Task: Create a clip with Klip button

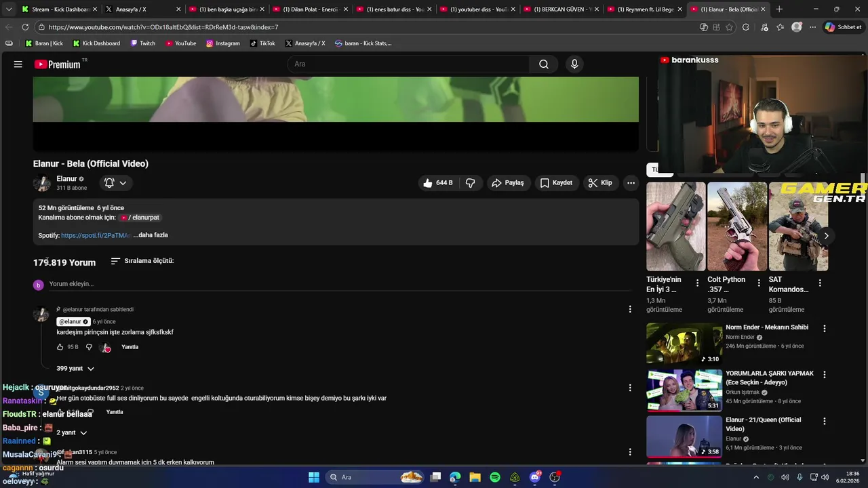Action: point(600,183)
